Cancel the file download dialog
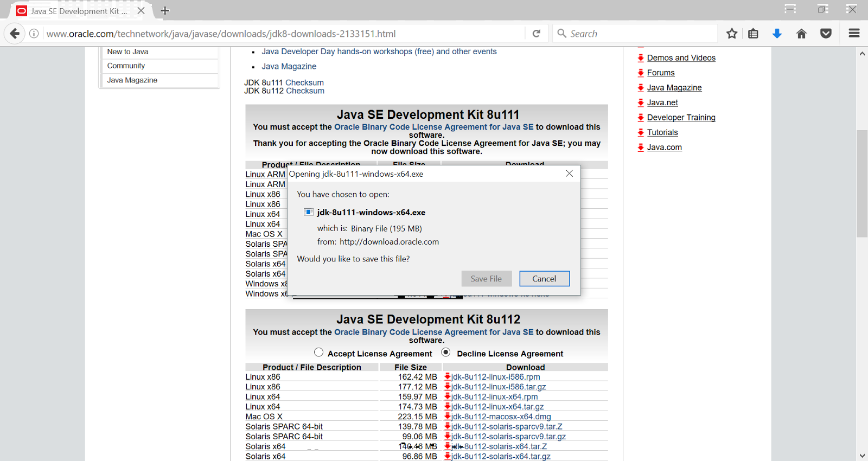868x461 pixels. coord(544,279)
